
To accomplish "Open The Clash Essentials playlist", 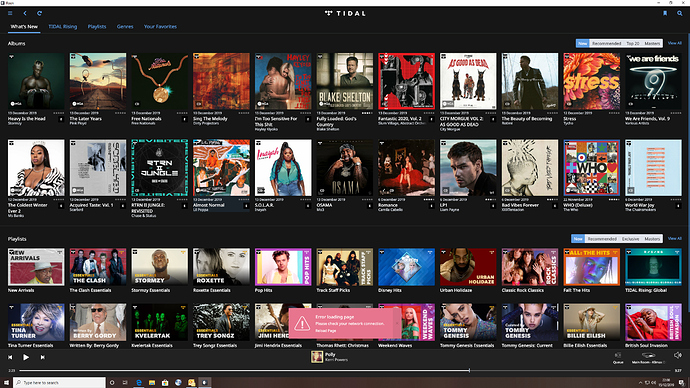I will click(x=98, y=267).
